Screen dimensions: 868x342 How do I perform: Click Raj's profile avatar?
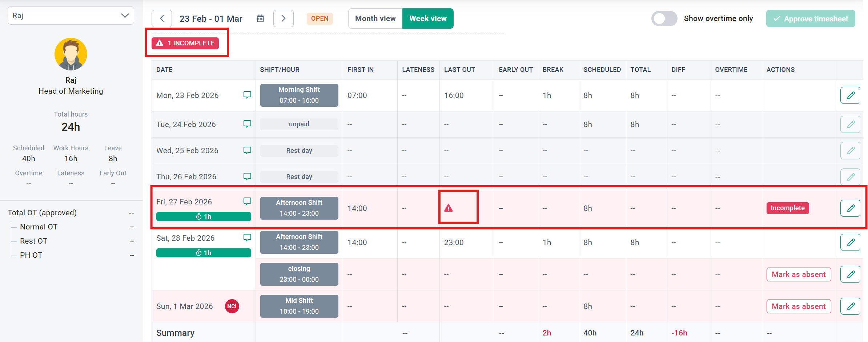(71, 54)
